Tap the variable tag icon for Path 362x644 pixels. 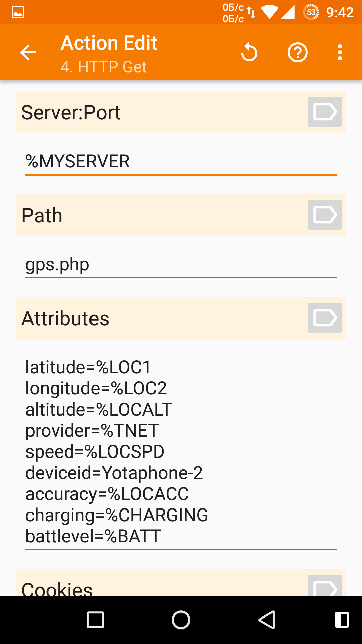pos(324,215)
